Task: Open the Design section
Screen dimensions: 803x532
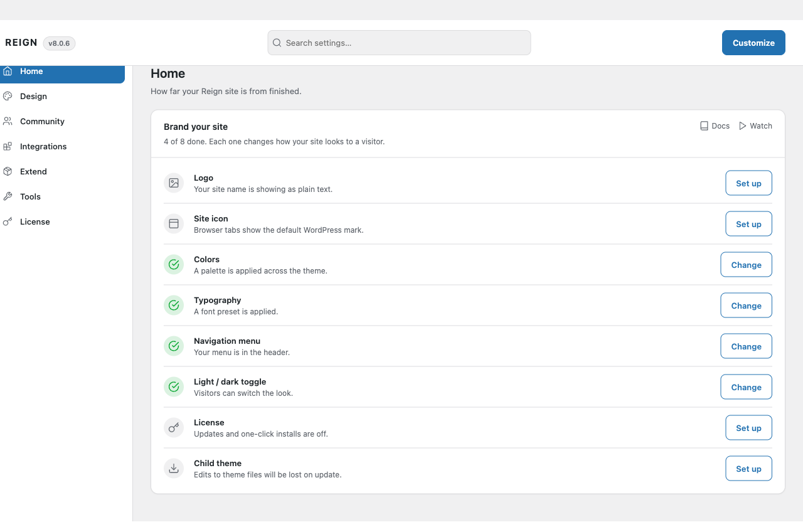Action: 62,96
